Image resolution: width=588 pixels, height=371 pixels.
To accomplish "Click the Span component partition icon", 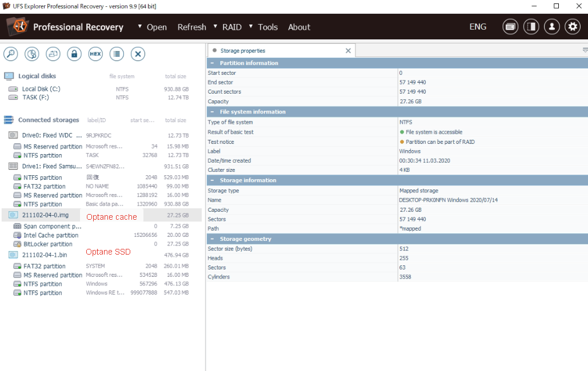I will (17, 226).
